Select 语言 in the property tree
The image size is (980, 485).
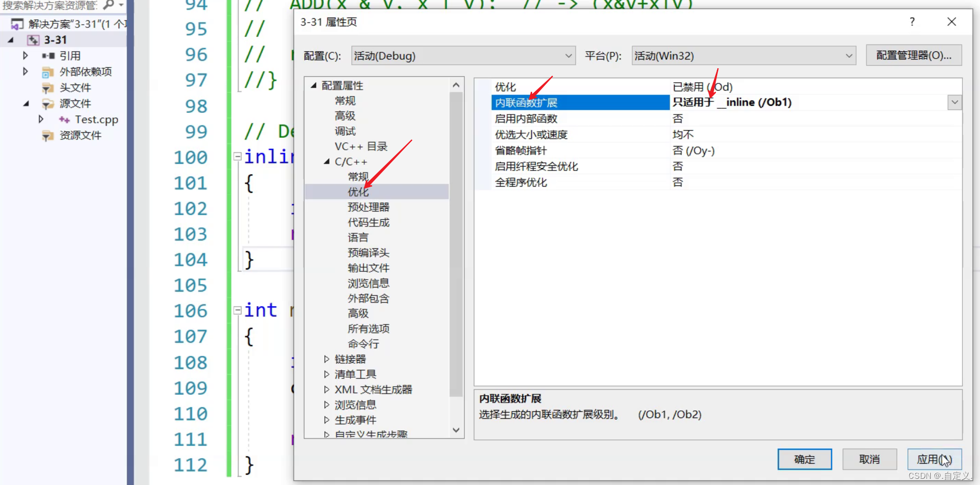tap(358, 237)
